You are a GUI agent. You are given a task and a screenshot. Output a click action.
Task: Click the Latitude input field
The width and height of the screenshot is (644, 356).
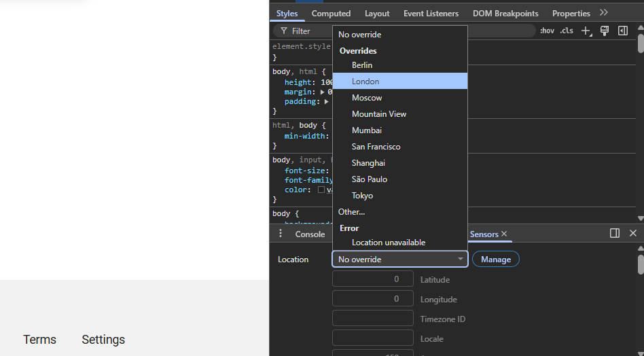coord(373,279)
